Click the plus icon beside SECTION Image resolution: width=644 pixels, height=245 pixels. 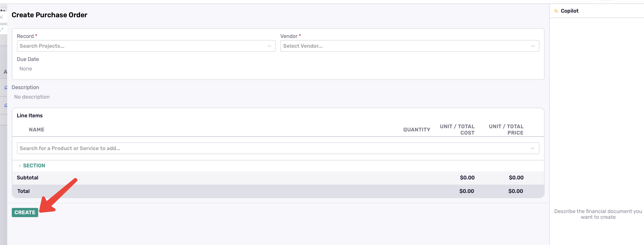(20, 166)
